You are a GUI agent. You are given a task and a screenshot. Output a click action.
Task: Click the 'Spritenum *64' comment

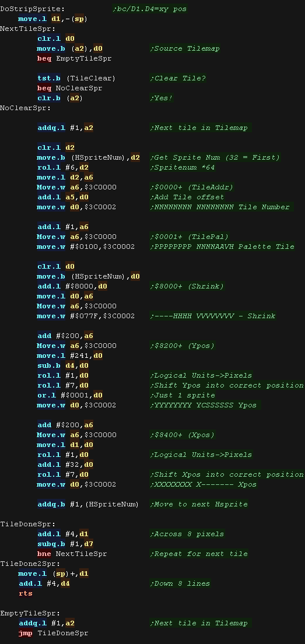[x=182, y=167]
